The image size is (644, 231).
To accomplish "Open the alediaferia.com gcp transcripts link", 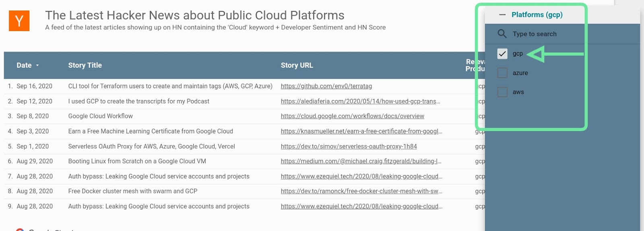I will tap(361, 102).
